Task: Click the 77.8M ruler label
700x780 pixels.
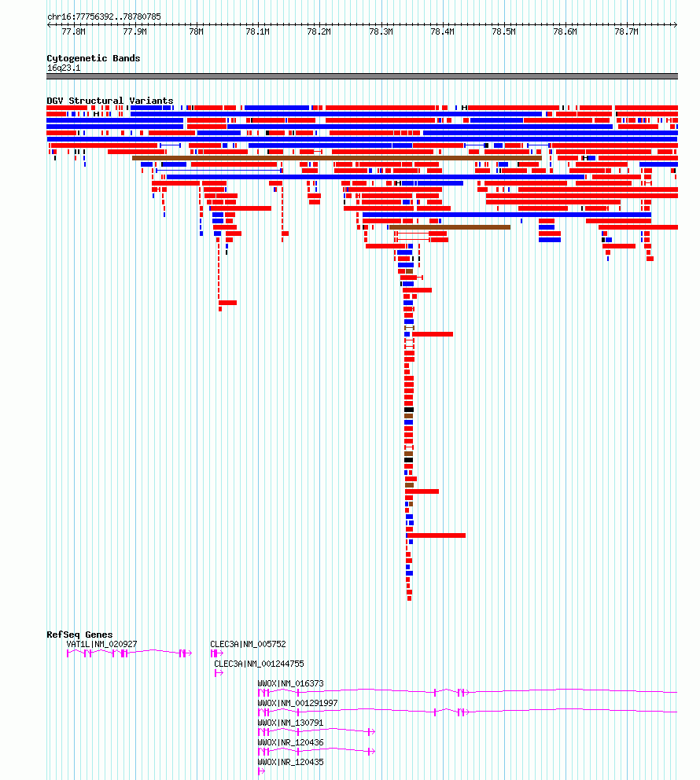Action: click(73, 31)
